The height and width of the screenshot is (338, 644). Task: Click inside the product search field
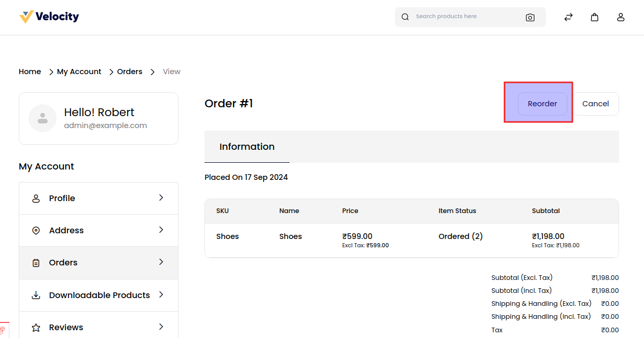tap(462, 16)
